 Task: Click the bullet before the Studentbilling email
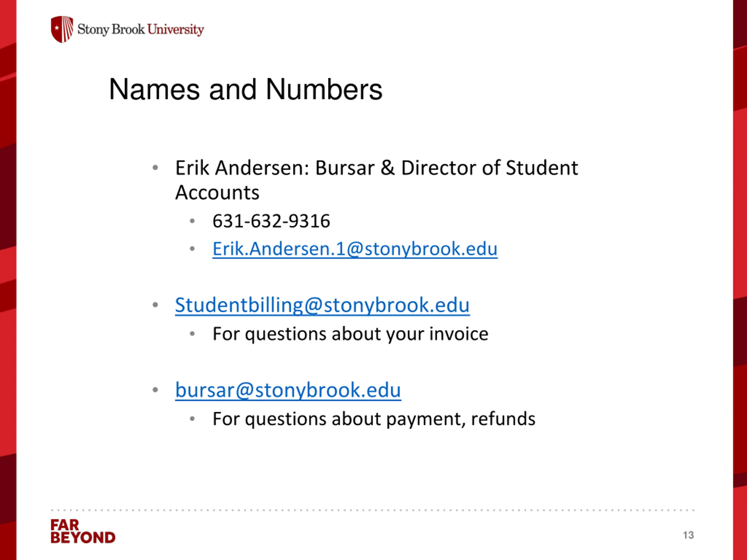[155, 305]
